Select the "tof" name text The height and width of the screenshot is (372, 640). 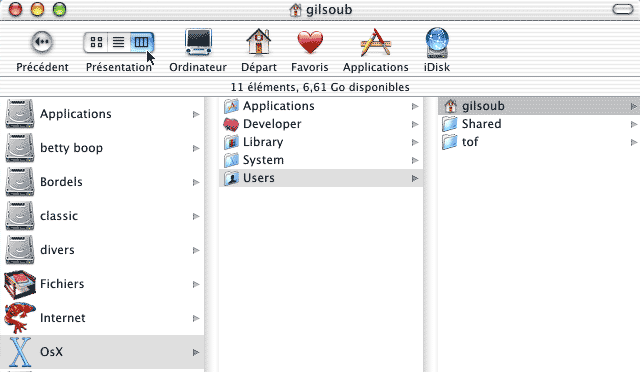tap(470, 142)
